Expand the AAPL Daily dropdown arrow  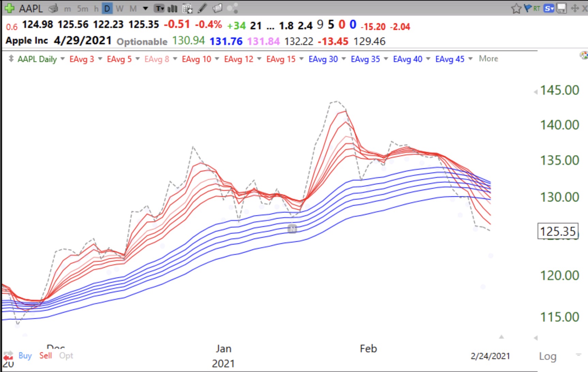click(x=63, y=59)
